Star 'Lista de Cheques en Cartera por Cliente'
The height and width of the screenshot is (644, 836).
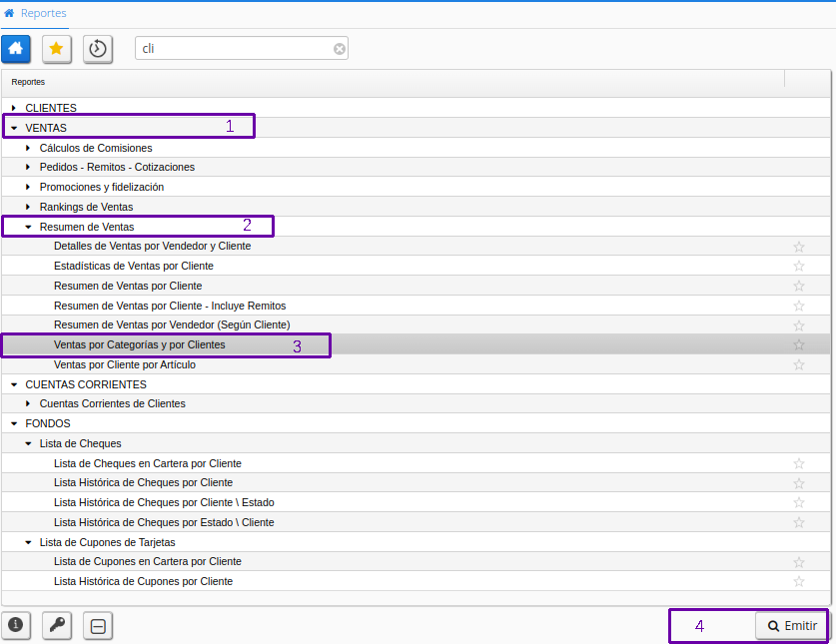pos(798,463)
